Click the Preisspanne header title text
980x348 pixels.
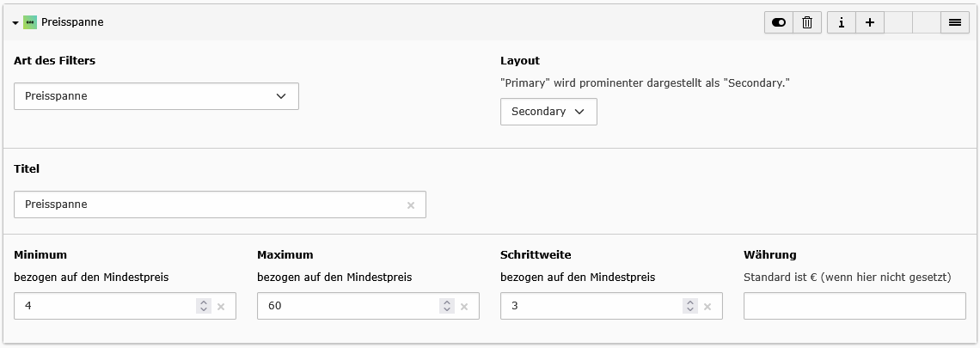[x=72, y=23]
